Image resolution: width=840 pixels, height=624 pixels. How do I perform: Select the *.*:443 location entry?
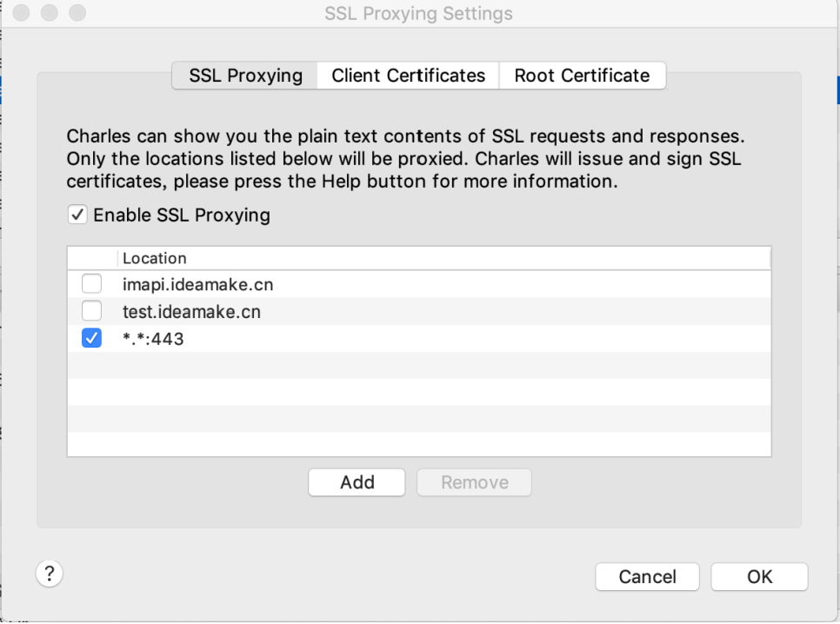point(153,339)
